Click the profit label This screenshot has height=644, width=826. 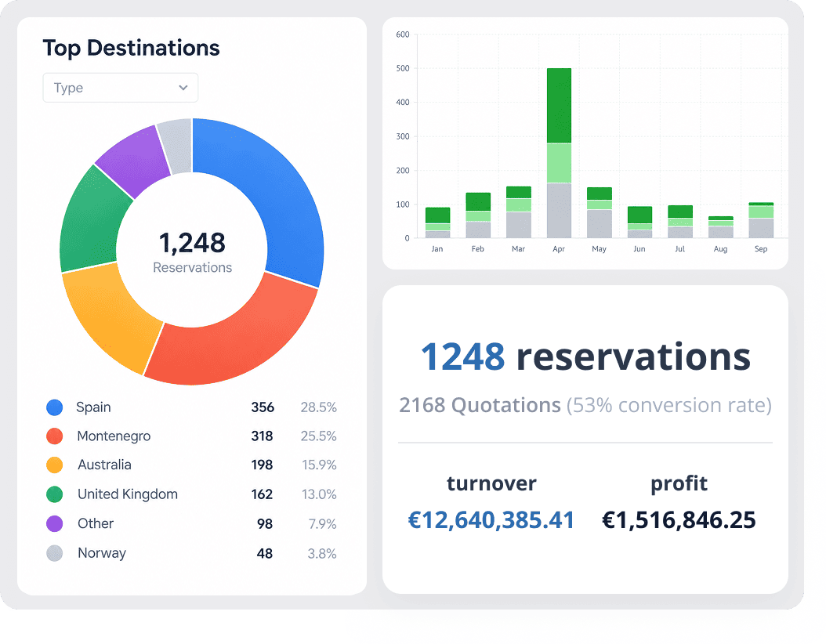[x=679, y=483]
